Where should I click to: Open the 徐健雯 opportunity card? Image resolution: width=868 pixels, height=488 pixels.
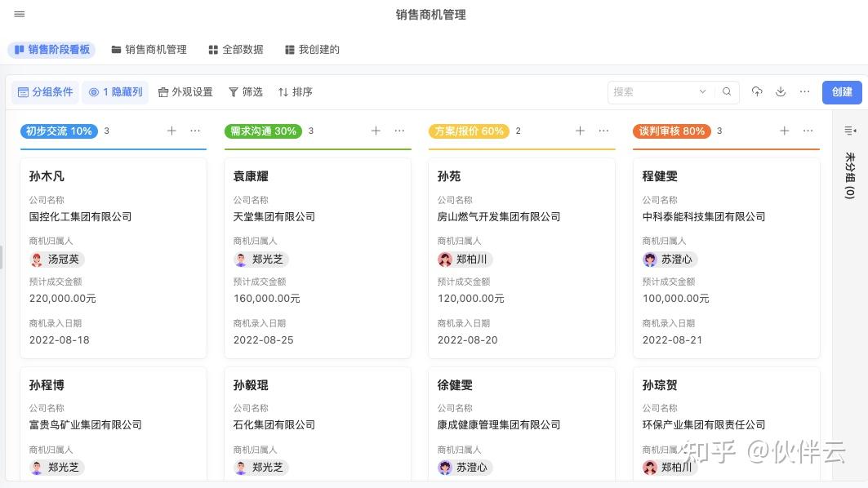522,424
